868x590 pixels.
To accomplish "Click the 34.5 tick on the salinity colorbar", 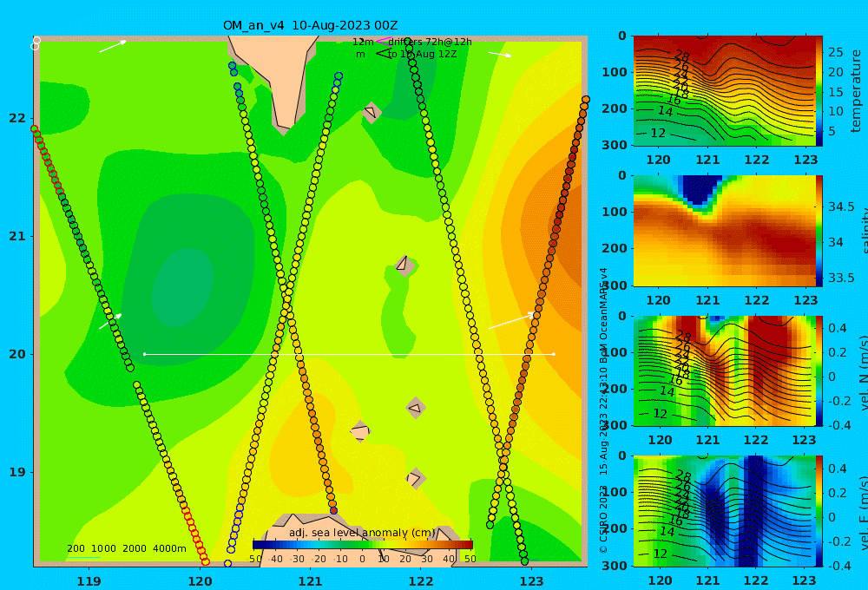I will click(841, 207).
